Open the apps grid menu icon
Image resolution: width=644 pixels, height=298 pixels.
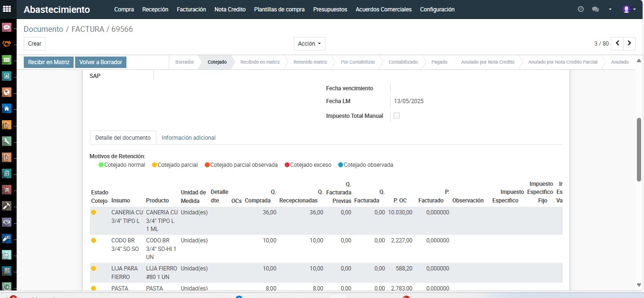[7, 9]
